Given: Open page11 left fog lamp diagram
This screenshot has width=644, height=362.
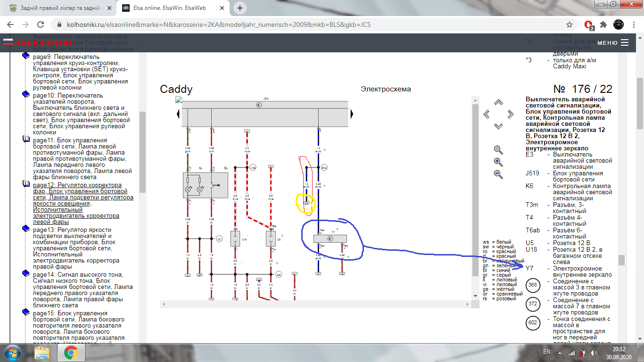Looking at the screenshot, I should coord(81,159).
